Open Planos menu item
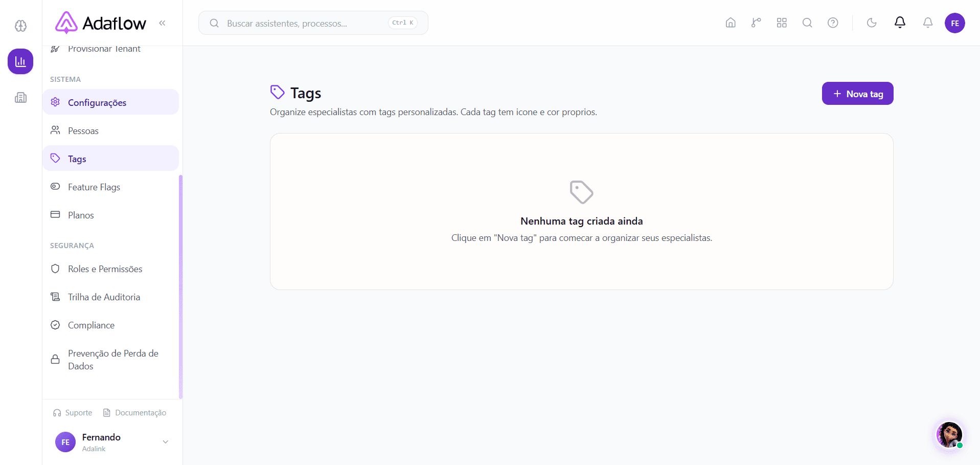This screenshot has height=465, width=980. [x=110, y=215]
